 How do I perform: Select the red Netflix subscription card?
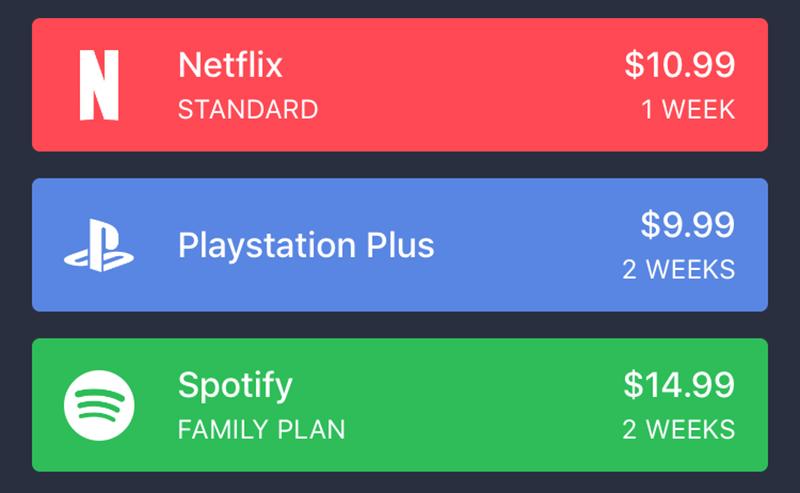[x=450, y=85]
